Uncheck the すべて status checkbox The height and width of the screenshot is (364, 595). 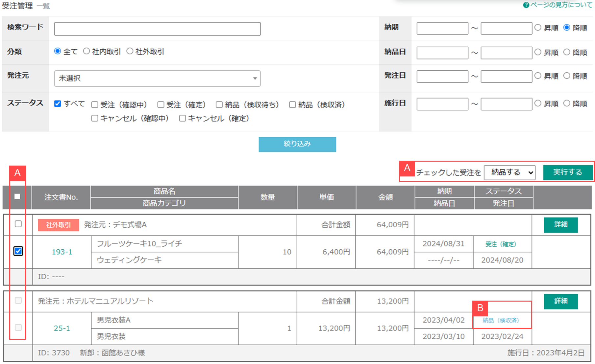(x=58, y=104)
